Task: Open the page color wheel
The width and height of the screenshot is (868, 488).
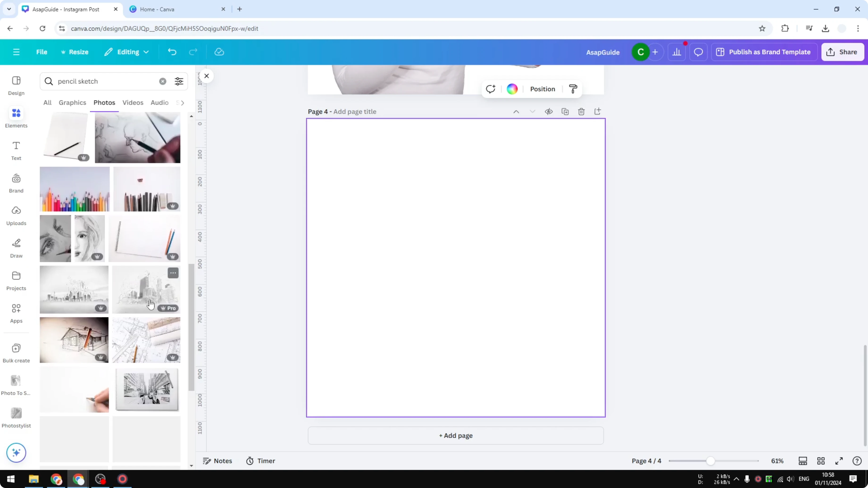Action: click(512, 89)
